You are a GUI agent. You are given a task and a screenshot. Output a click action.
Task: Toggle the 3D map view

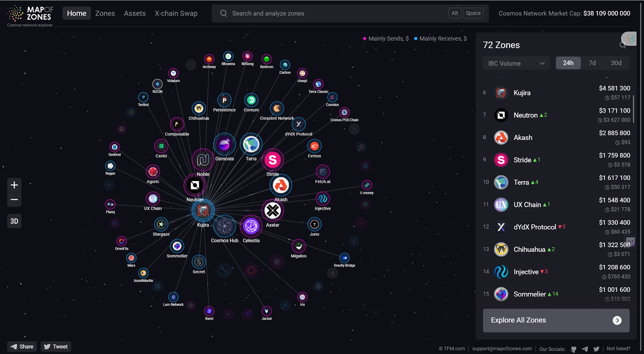(14, 221)
